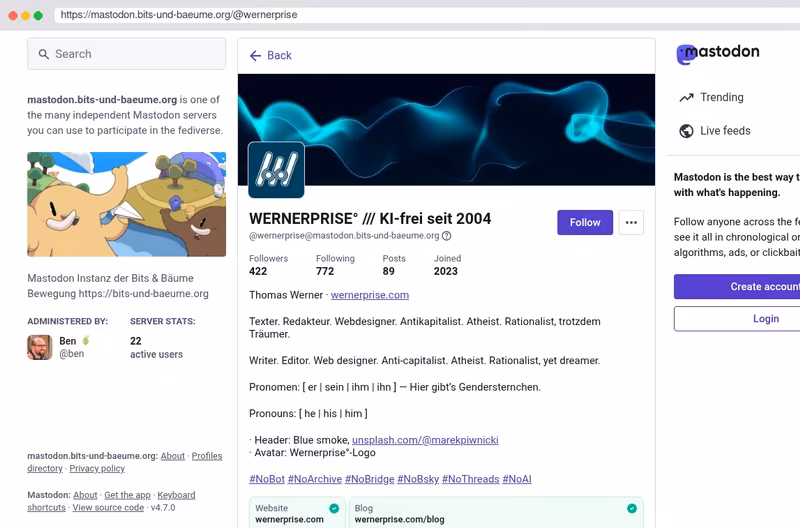Open the three-dots profile menu

(x=631, y=222)
